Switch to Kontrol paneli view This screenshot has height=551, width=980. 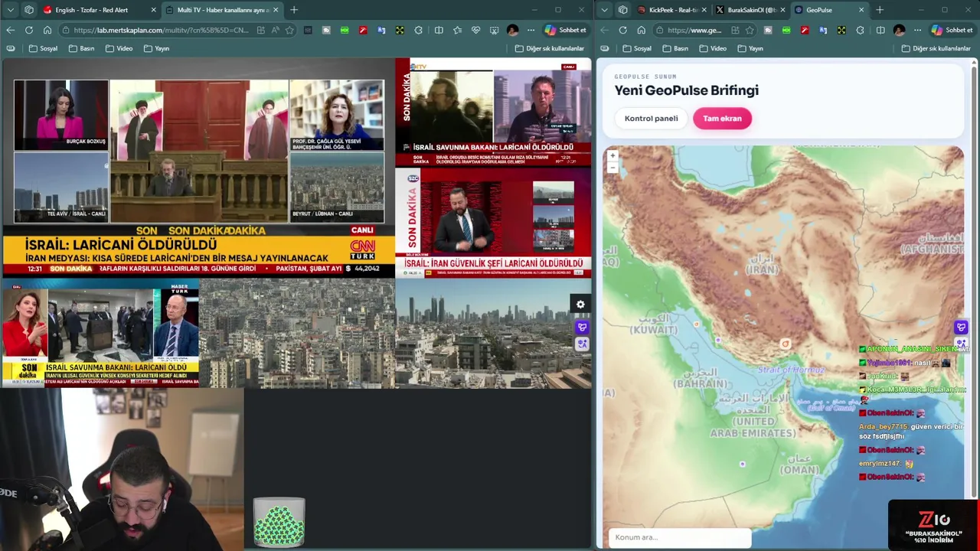coord(651,119)
